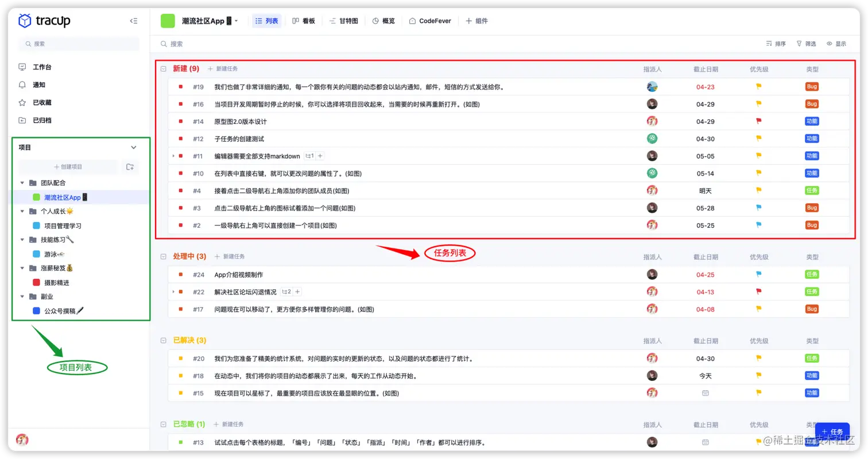Collapse the sidebar with the arrow toggle
Screen dimensions: 868x459
[x=133, y=21]
